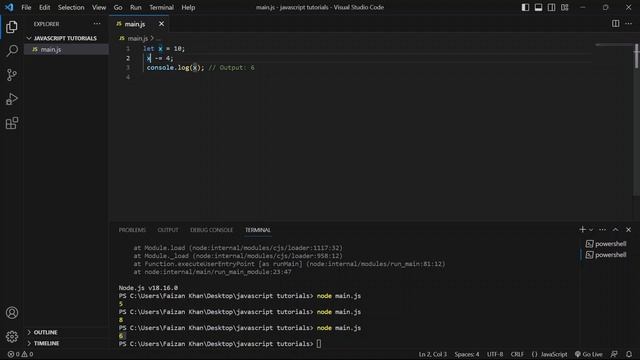Click code line 'let x = 10;'
The image size is (640, 360).
[x=164, y=49]
